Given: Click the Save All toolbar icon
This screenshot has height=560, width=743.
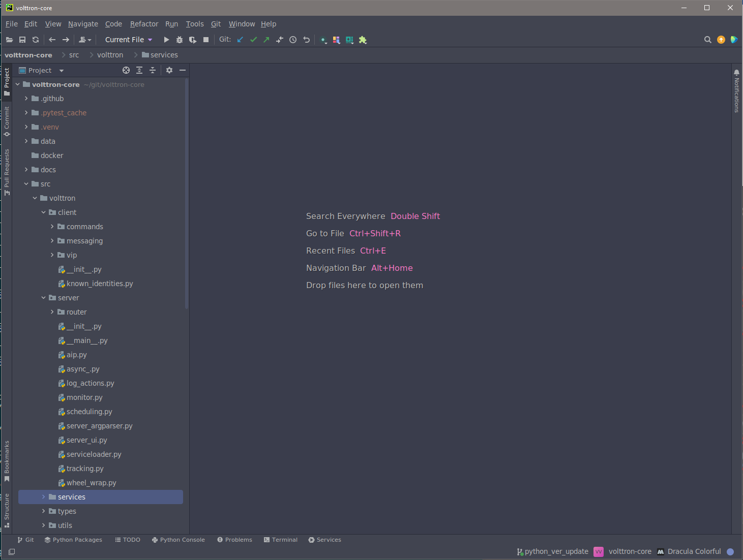Looking at the screenshot, I should [22, 40].
